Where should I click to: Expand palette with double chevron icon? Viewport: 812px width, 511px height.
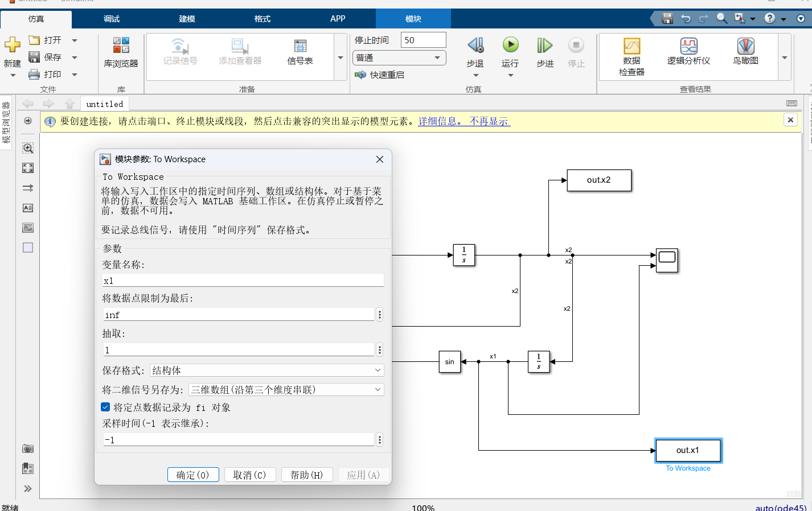pyautogui.click(x=28, y=488)
